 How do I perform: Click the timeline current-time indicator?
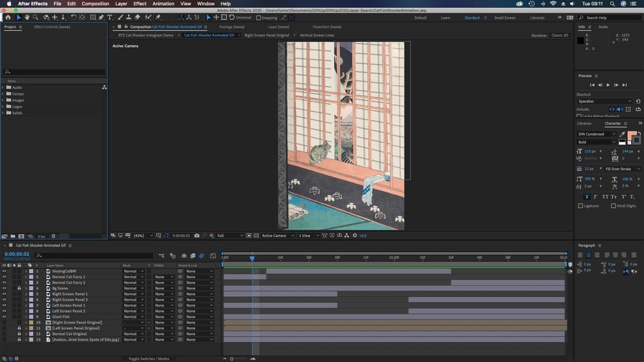[x=252, y=258]
